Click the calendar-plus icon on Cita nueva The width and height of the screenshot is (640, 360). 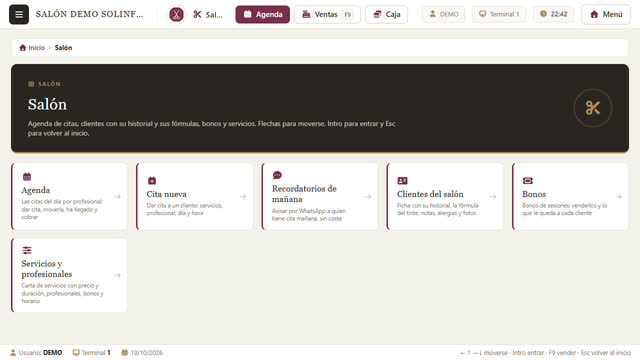click(152, 180)
